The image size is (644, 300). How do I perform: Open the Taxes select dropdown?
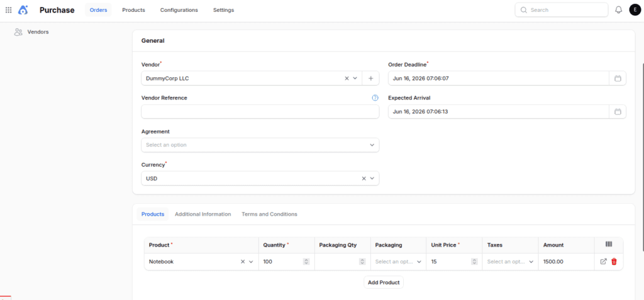pyautogui.click(x=510, y=262)
